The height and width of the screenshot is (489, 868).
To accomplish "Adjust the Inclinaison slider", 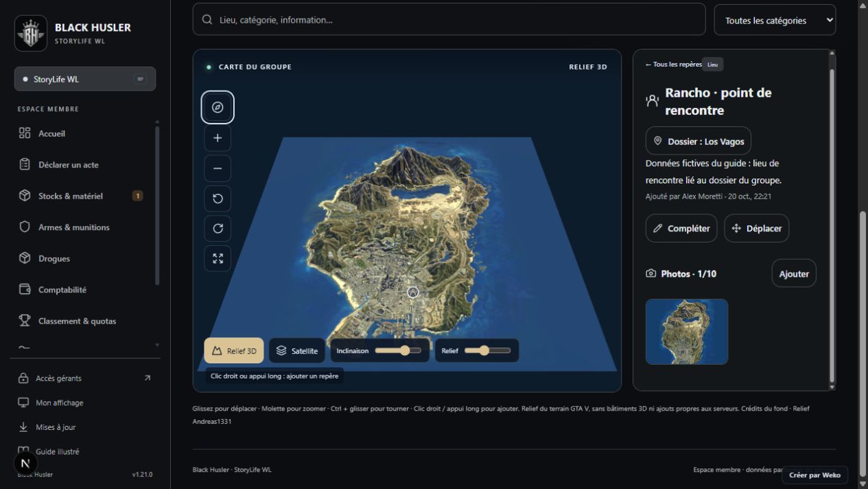I will tap(398, 350).
